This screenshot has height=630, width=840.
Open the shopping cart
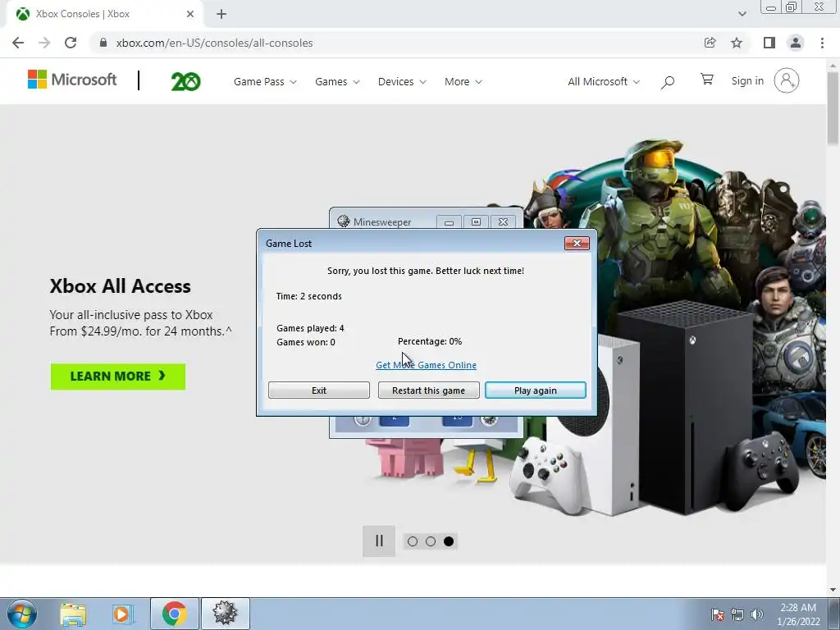(x=706, y=80)
